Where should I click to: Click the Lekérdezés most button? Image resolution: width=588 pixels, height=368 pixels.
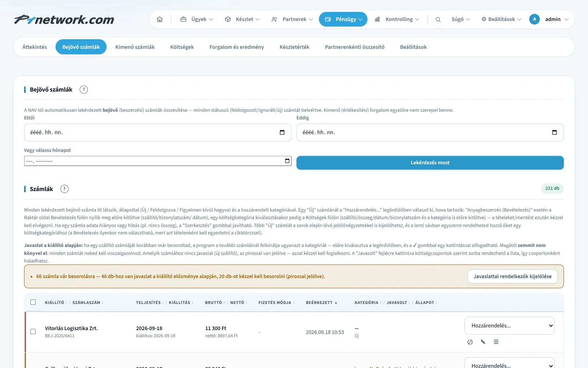(430, 163)
